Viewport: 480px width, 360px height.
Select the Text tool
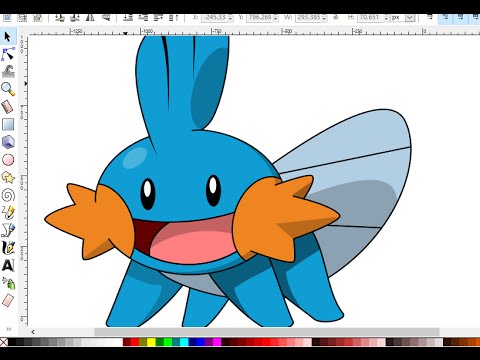click(8, 266)
